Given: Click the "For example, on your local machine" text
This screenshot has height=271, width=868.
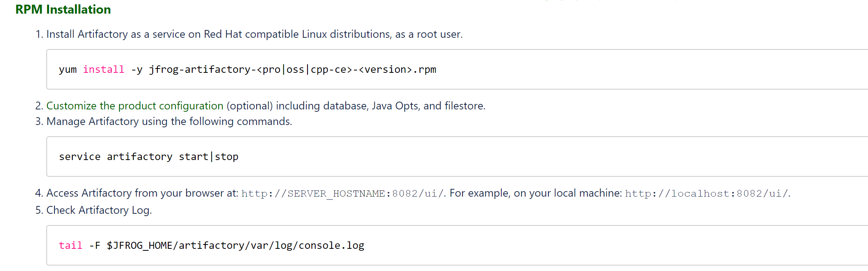Looking at the screenshot, I should click(x=536, y=193).
